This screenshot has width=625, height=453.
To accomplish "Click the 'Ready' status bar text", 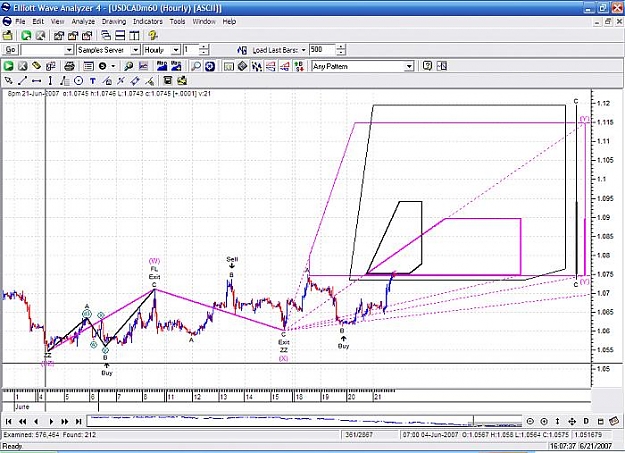I will pos(12,446).
